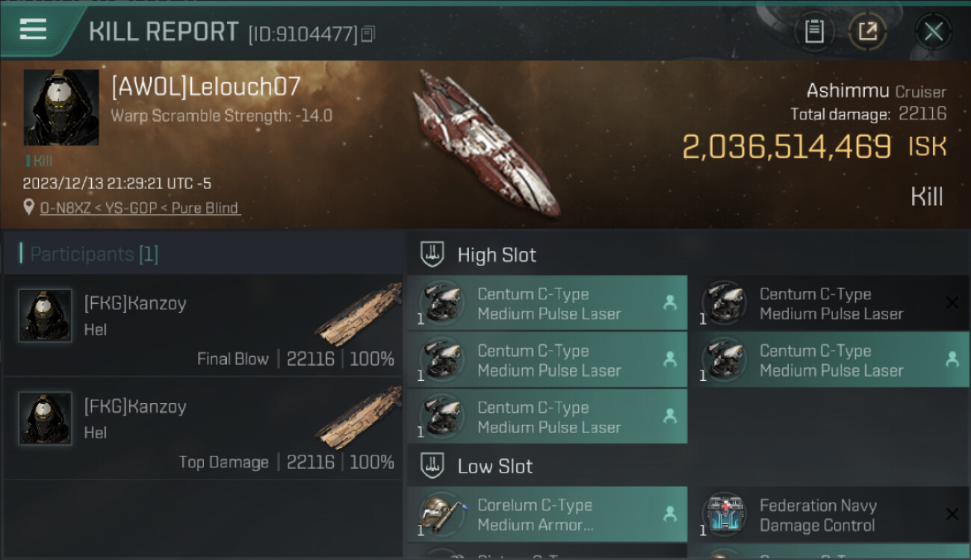The width and height of the screenshot is (971, 560).
Task: View Kanzoy's Top Damage portrait
Action: click(x=45, y=419)
